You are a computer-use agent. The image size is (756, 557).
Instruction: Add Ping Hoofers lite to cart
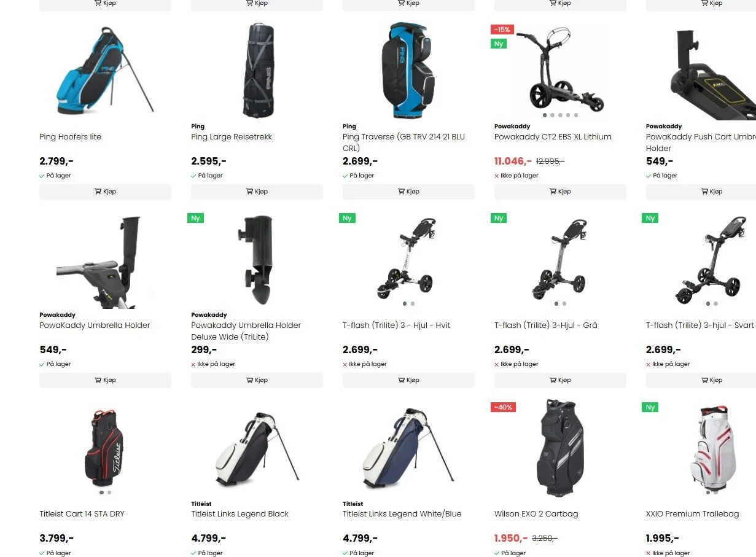[x=105, y=192]
